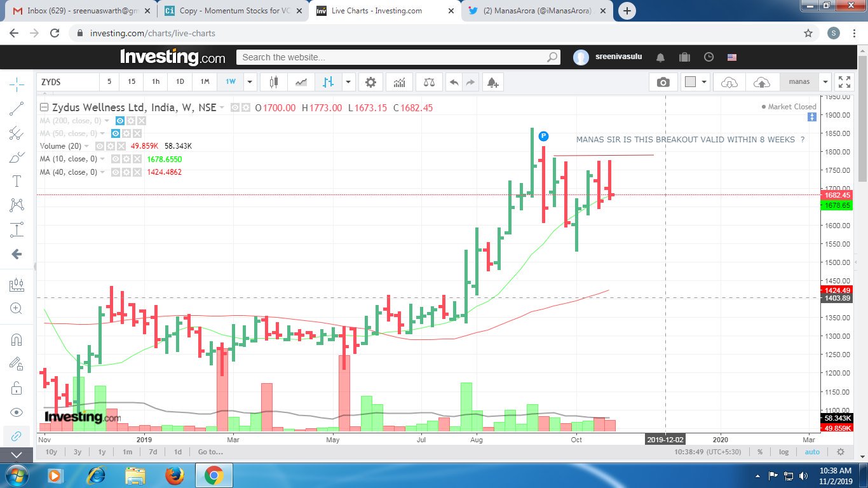
Task: Set range to 1m
Action: 127,452
